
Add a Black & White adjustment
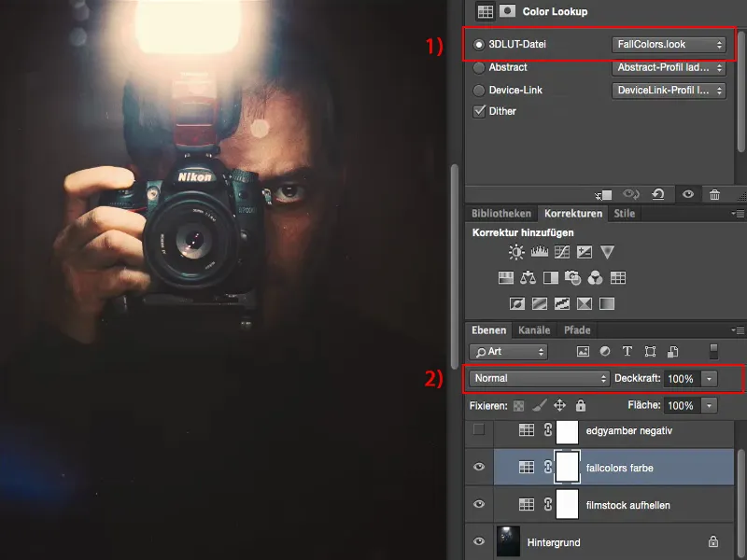coord(551,277)
